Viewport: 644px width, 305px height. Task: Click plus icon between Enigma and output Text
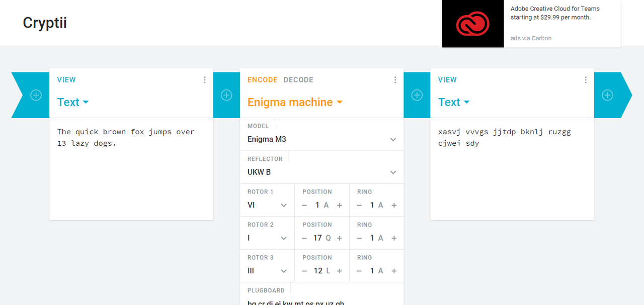coord(417,95)
